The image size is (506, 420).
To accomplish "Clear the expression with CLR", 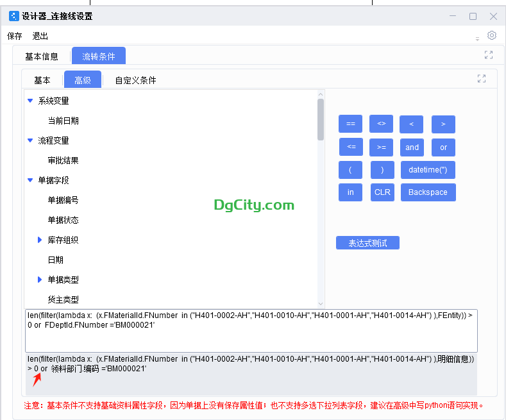I will pos(382,192).
